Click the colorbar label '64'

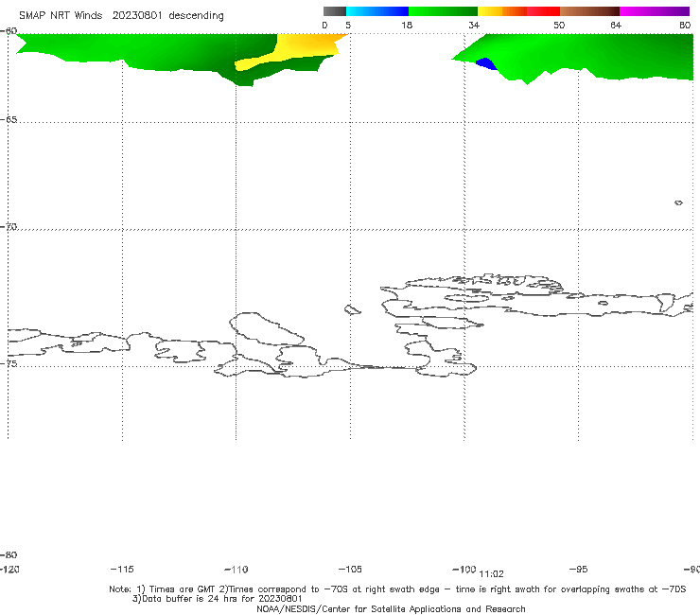pos(616,25)
